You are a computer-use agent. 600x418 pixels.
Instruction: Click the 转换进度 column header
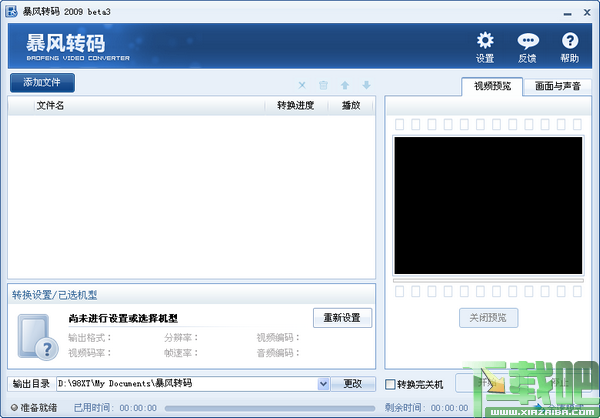pos(296,106)
